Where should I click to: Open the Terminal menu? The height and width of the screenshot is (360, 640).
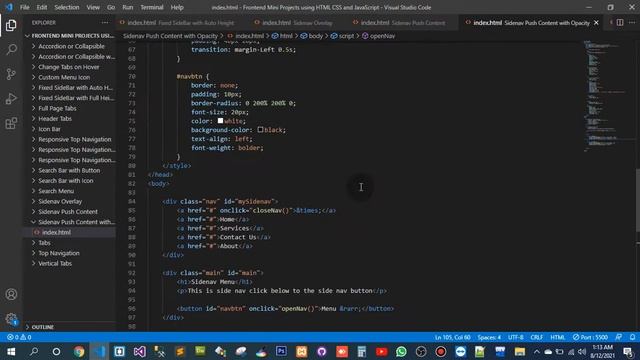pyautogui.click(x=152, y=7)
